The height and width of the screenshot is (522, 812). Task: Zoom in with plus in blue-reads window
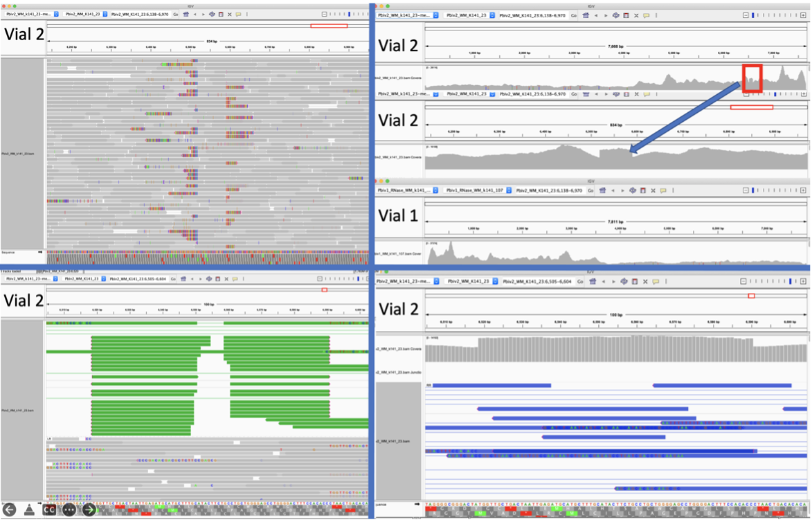coord(803,282)
